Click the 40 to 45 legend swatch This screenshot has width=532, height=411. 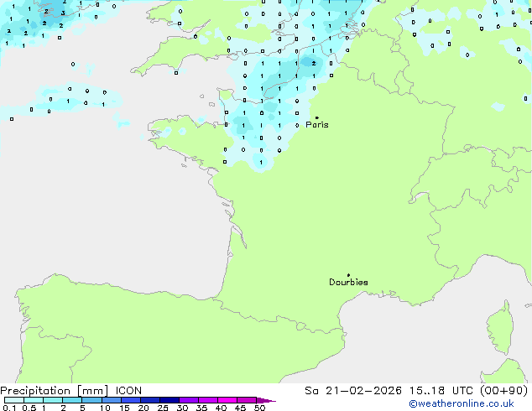[x=227, y=400]
